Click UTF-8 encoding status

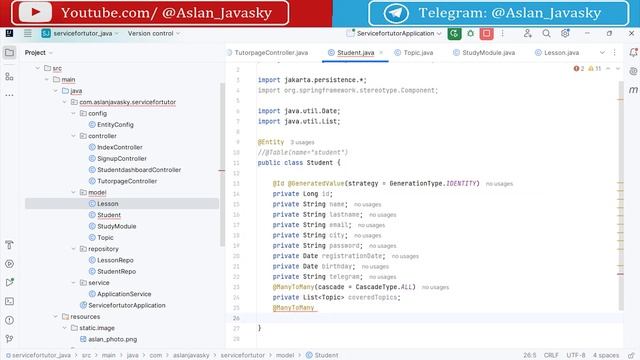(576, 356)
